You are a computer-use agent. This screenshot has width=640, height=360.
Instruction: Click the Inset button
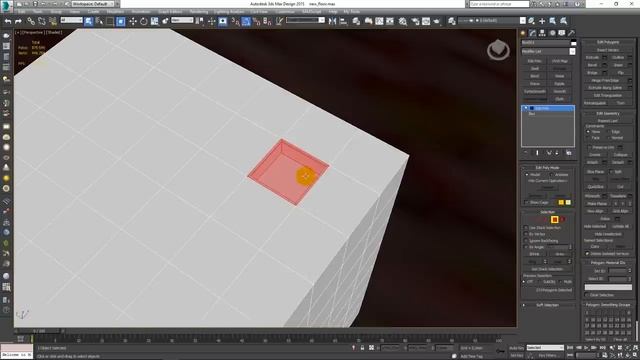click(618, 65)
